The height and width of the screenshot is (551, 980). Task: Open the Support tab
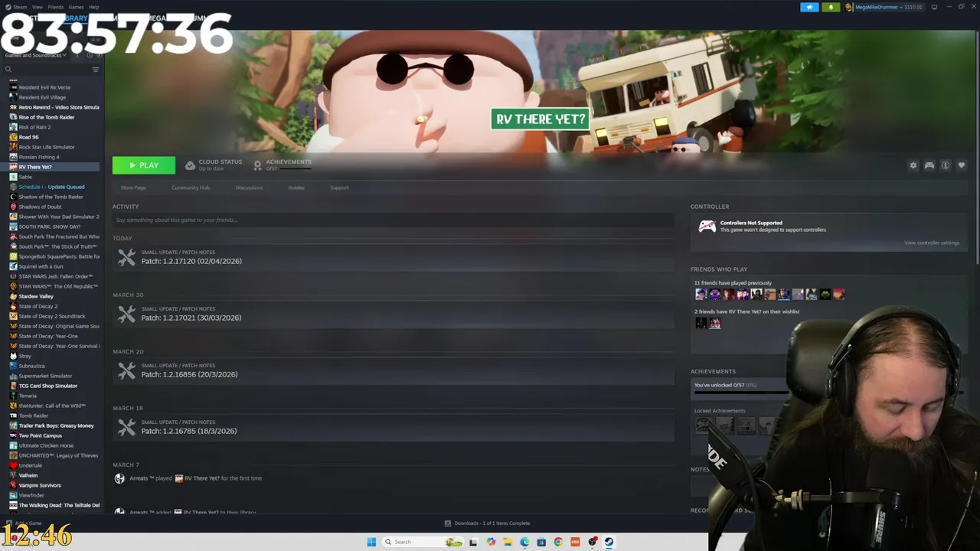(x=339, y=187)
